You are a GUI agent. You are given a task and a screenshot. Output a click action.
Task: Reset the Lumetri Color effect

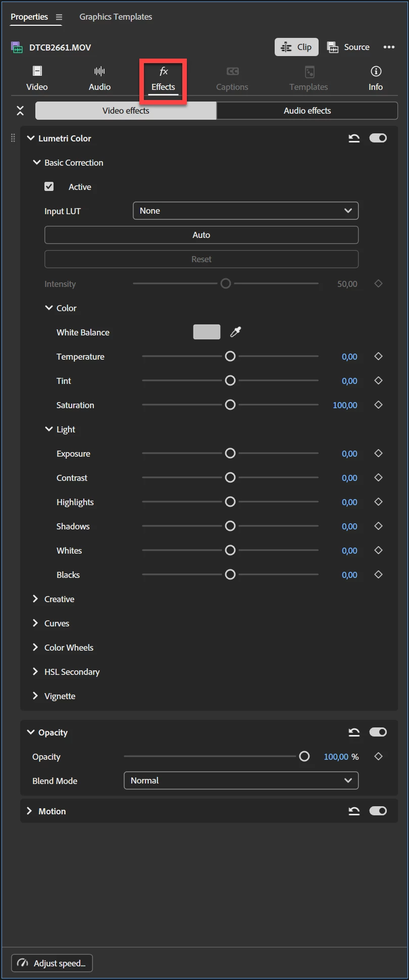pyautogui.click(x=354, y=138)
